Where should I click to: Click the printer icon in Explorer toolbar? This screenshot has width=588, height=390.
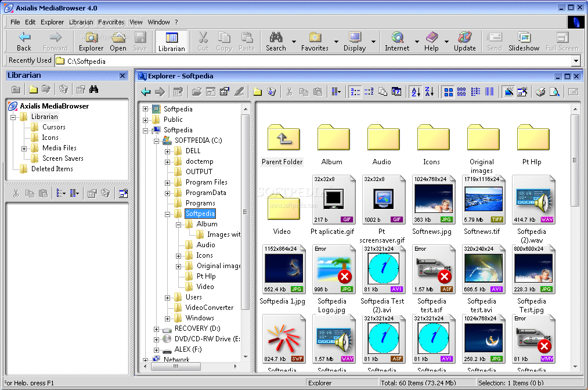click(540, 92)
